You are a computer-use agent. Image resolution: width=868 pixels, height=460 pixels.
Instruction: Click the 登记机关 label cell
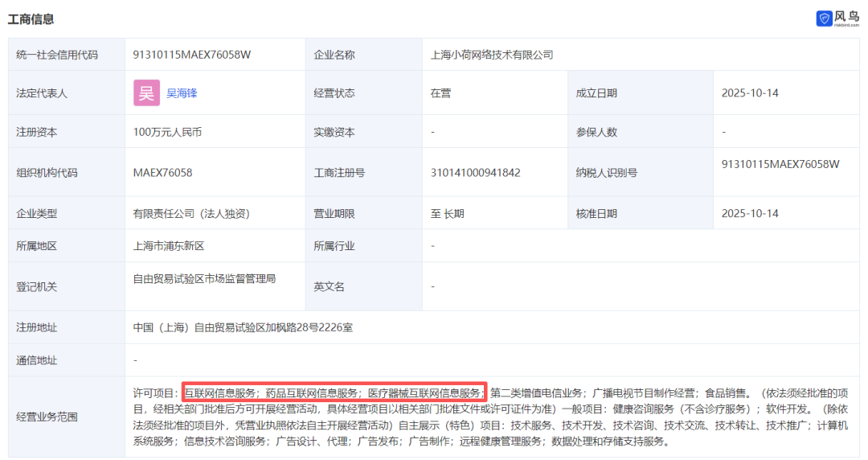coord(67,286)
